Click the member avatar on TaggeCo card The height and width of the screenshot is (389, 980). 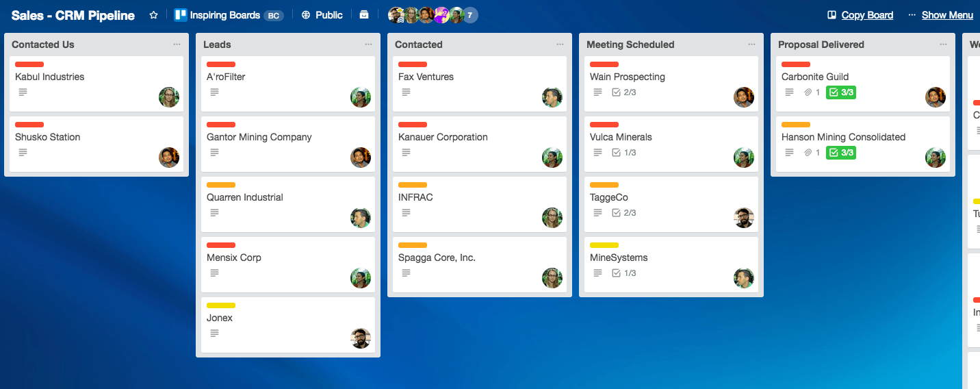[744, 218]
